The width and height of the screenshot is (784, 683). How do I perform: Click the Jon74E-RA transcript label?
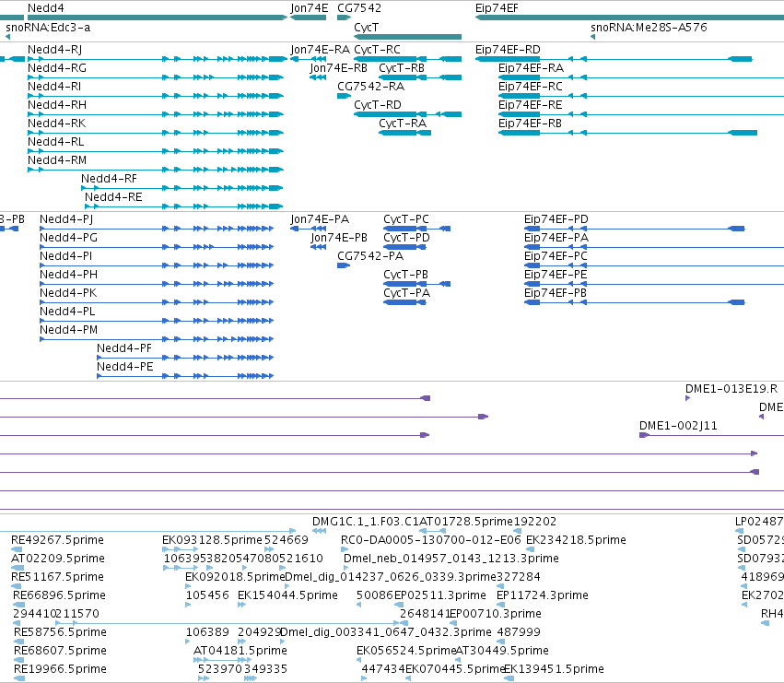click(x=320, y=50)
